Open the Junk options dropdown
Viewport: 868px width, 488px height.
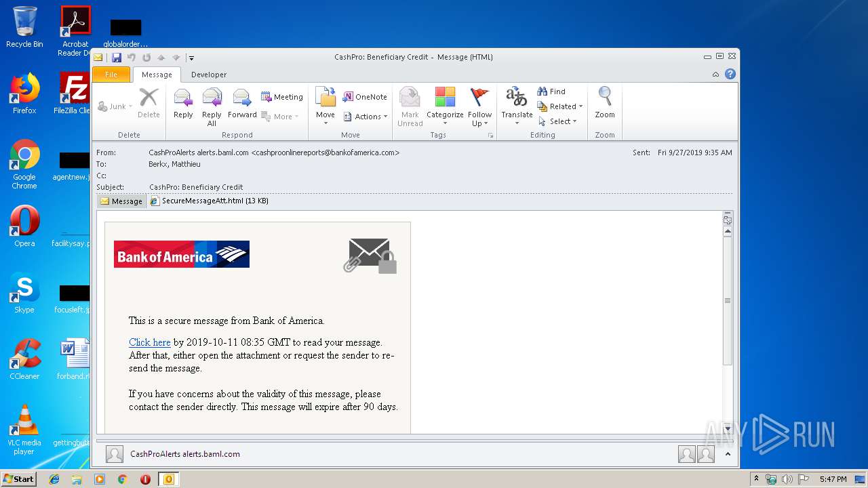(x=115, y=106)
